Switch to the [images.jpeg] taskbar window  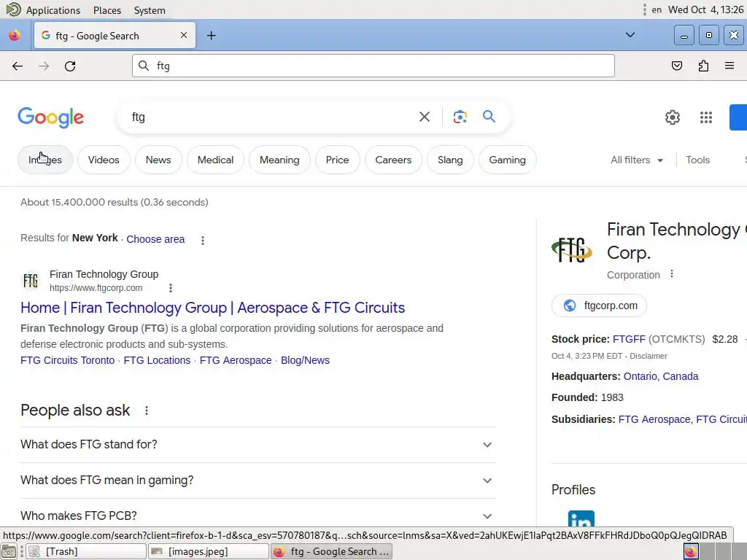208,551
